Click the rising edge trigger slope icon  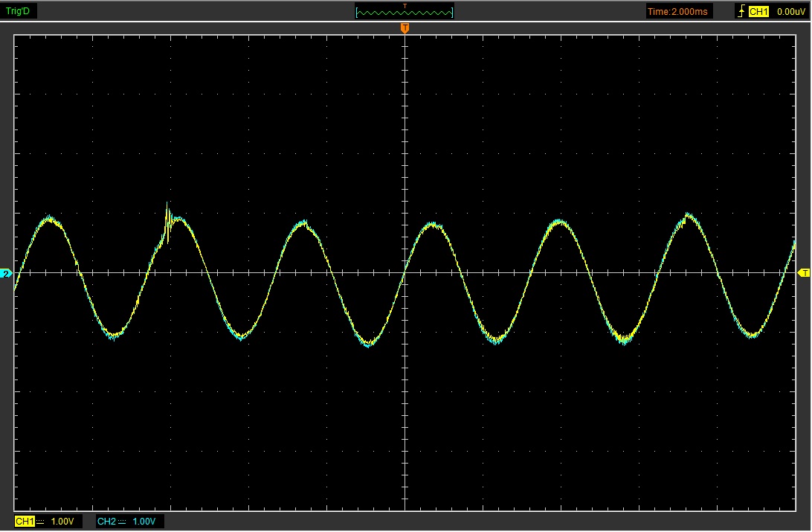[x=741, y=11]
